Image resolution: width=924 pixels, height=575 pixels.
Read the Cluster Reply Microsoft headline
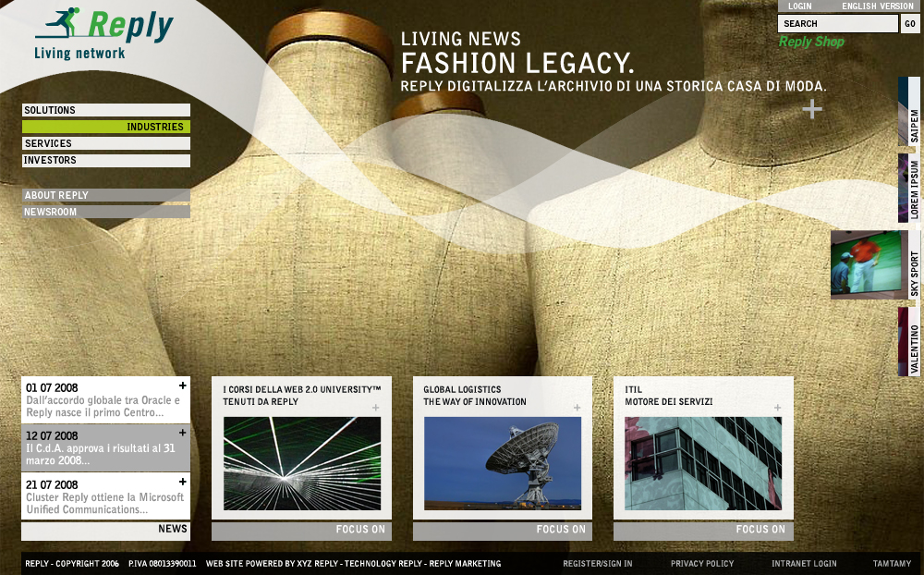[x=105, y=503]
